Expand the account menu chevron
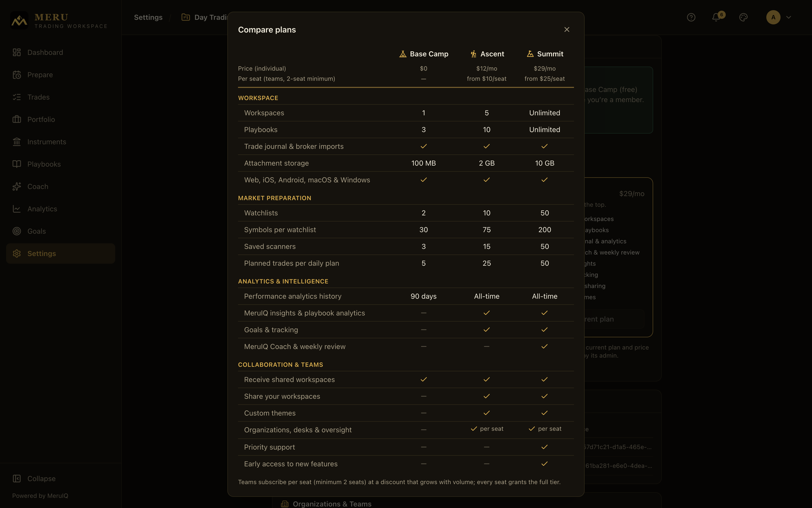The height and width of the screenshot is (508, 812). click(x=788, y=17)
